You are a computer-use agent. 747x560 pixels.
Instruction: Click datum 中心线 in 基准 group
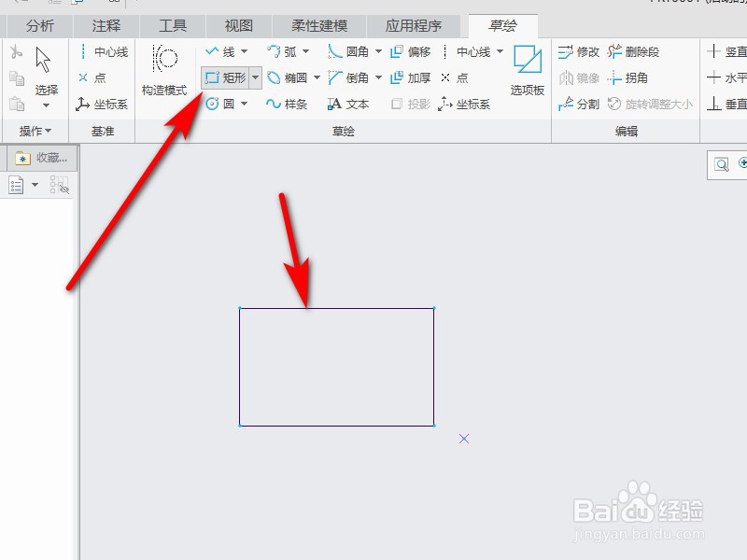point(104,51)
